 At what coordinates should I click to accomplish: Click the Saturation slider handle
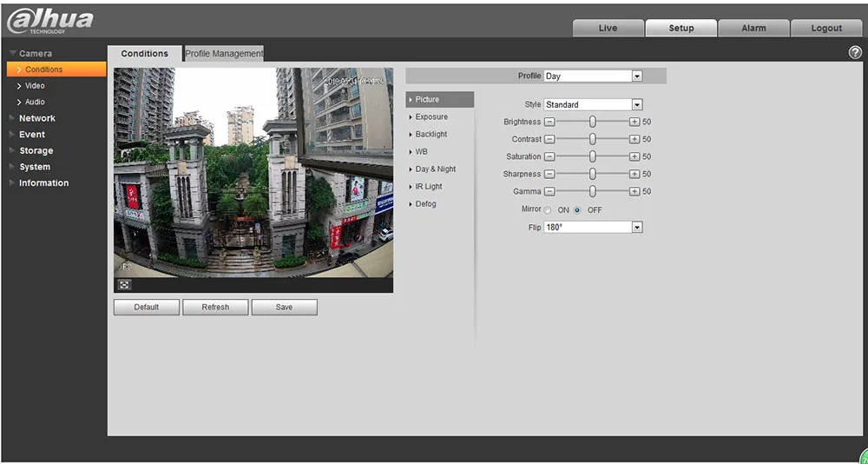pyautogui.click(x=592, y=156)
